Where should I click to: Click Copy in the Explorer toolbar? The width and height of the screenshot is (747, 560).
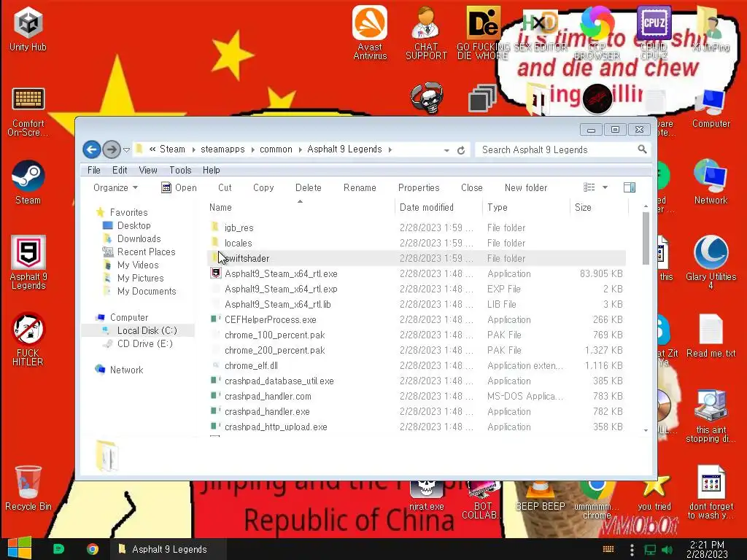[263, 187]
